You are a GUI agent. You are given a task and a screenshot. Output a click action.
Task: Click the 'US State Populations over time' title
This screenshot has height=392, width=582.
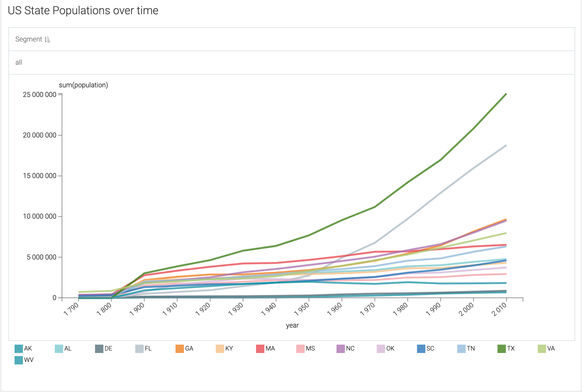pos(83,11)
